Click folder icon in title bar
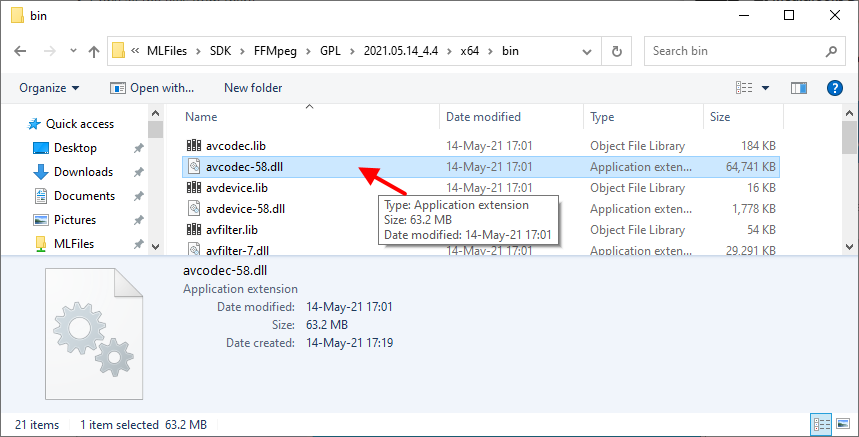The image size is (859, 437). (x=18, y=15)
